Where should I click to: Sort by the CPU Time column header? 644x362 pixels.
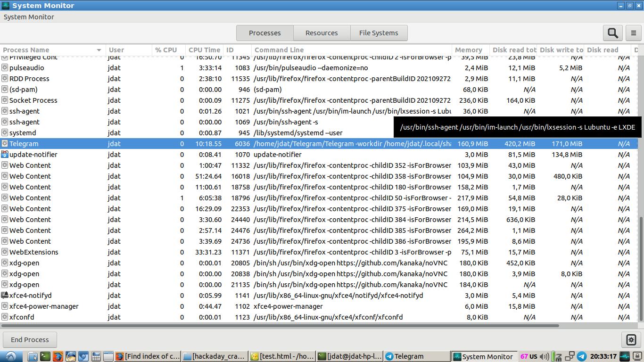[x=204, y=50]
